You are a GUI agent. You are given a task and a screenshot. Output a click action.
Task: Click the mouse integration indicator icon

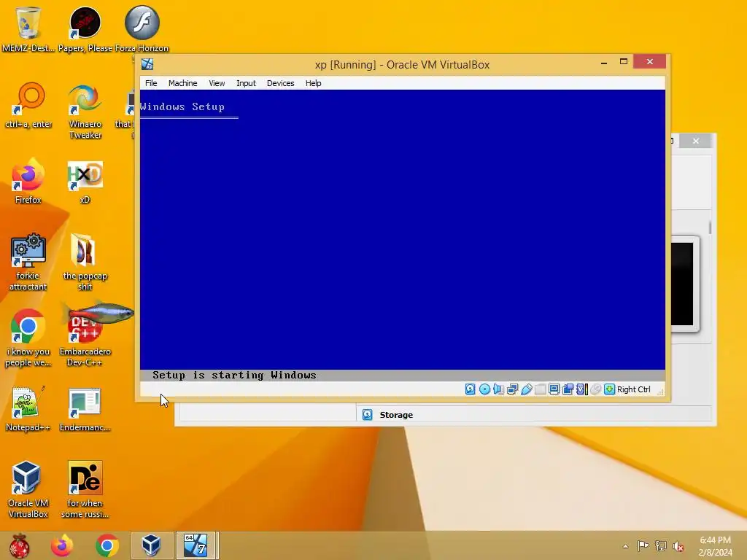(x=595, y=389)
